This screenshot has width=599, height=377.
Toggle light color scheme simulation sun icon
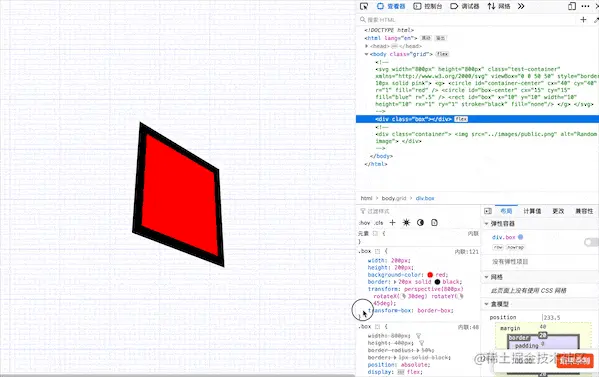tap(406, 222)
